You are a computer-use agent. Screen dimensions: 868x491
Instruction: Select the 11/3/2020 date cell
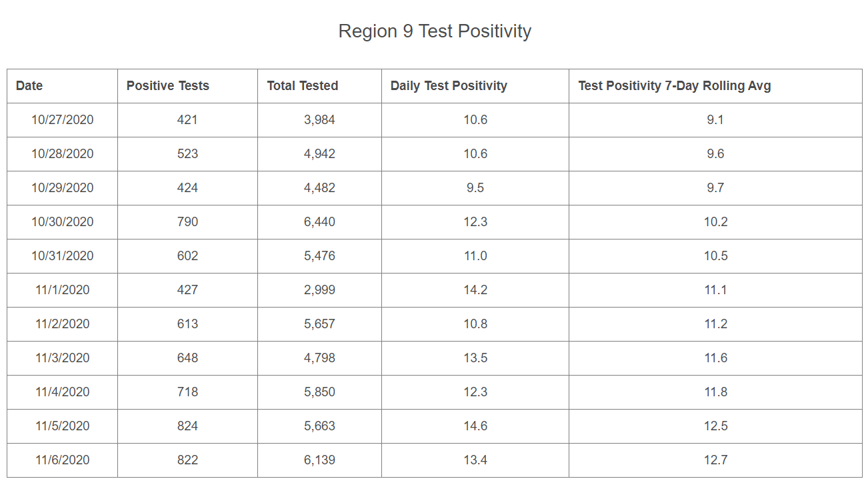click(x=63, y=358)
